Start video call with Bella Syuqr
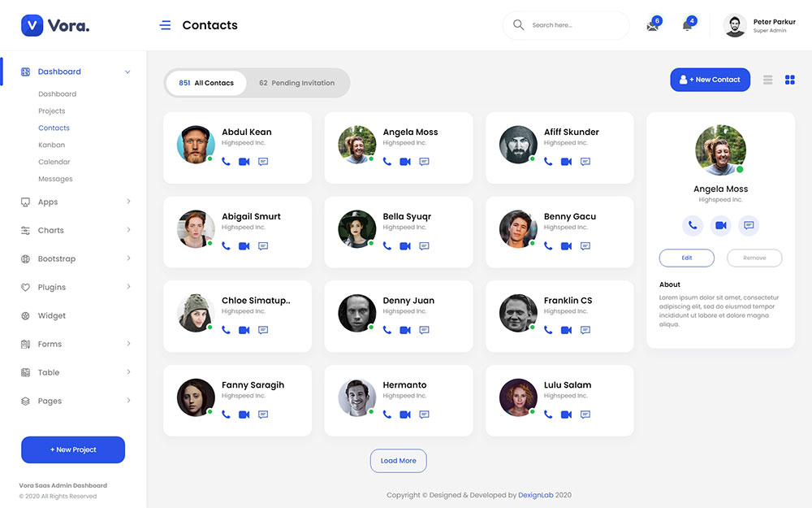This screenshot has width=812, height=508. click(405, 246)
